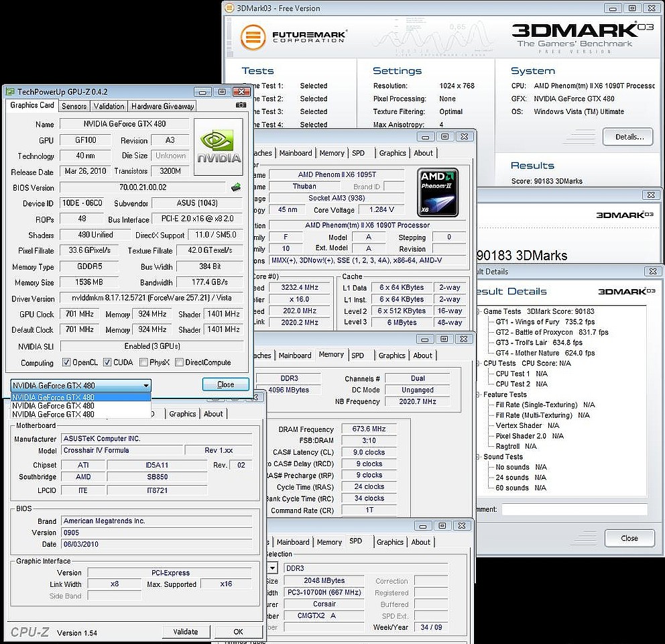Open the Validation tab in GPU-Z
Viewport: 665px width, 644px height.
click(x=109, y=106)
